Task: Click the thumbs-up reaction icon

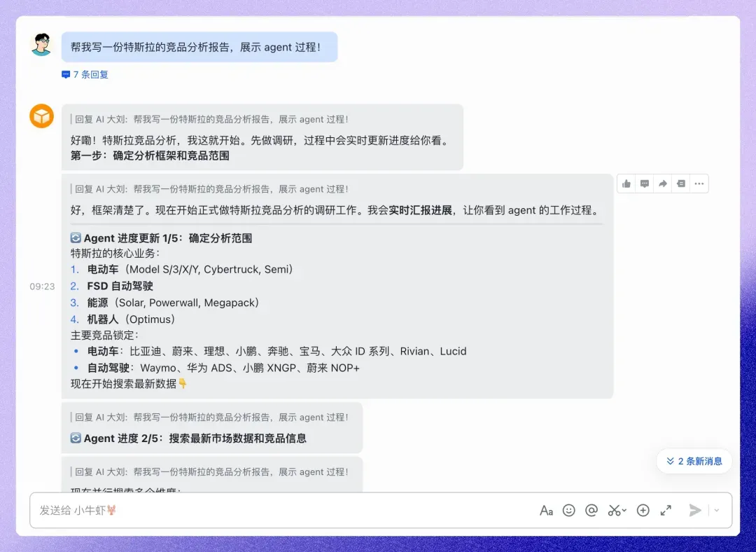Action: 626,184
